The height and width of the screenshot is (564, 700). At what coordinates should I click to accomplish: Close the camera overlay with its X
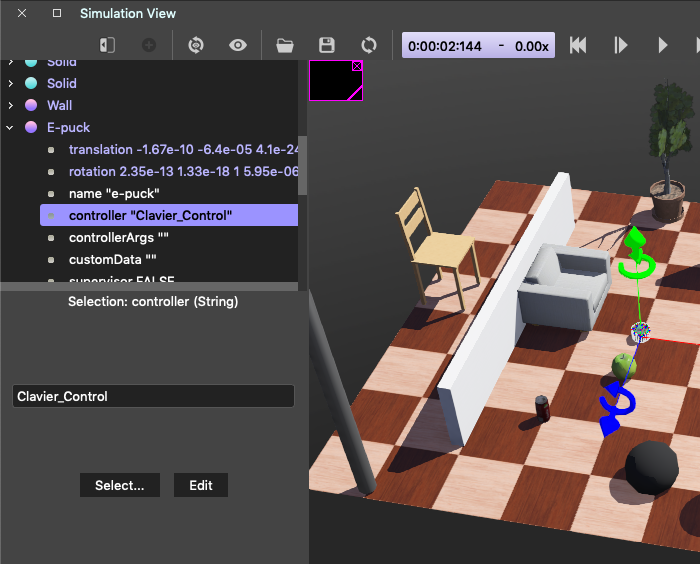click(x=357, y=67)
